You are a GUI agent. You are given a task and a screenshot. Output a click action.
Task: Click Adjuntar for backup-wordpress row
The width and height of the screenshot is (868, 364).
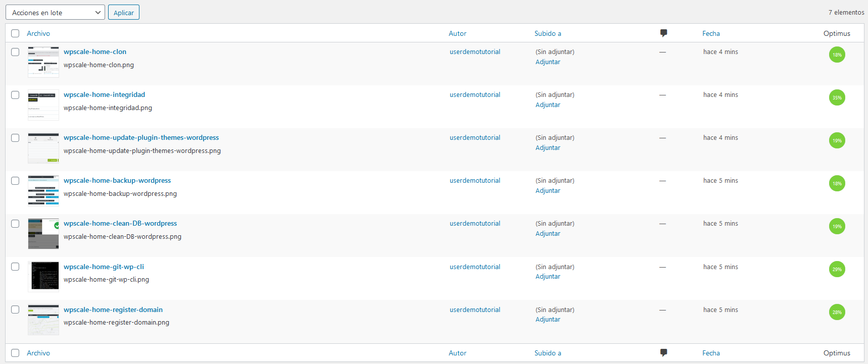(x=548, y=190)
